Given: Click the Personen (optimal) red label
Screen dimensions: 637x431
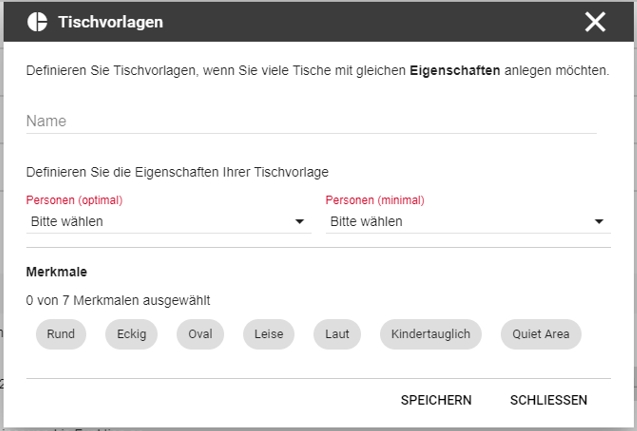Looking at the screenshot, I should click(x=74, y=200).
